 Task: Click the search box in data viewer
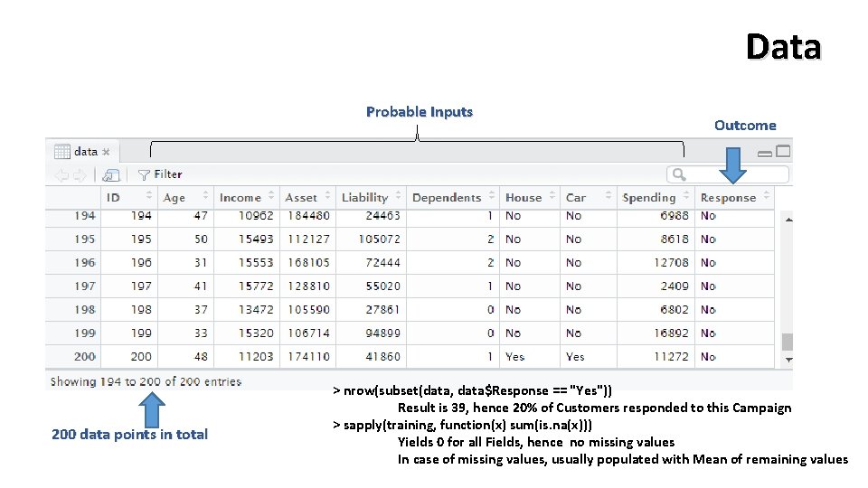pos(727,174)
